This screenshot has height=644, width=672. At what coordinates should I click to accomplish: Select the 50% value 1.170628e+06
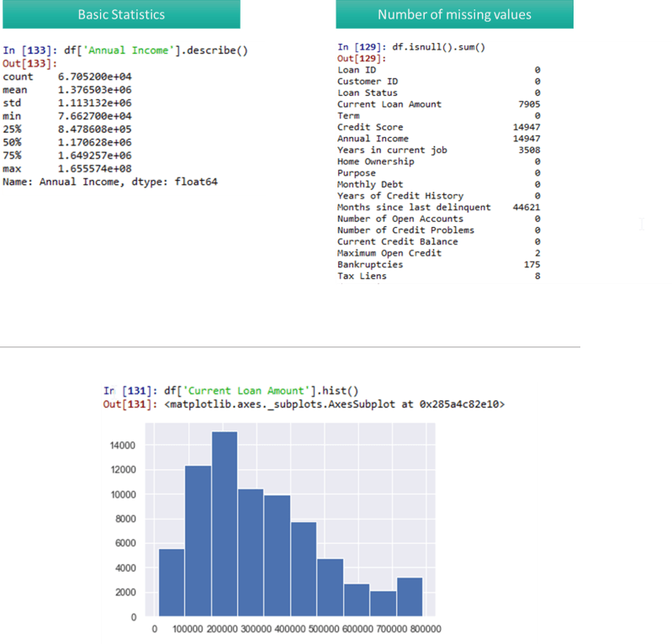(95, 142)
